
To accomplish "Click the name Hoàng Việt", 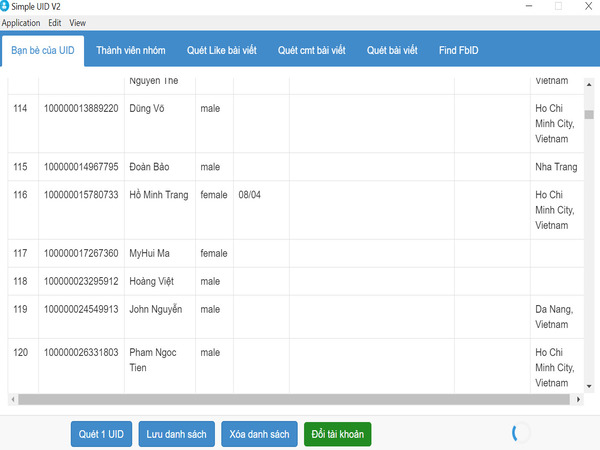I will click(152, 281).
